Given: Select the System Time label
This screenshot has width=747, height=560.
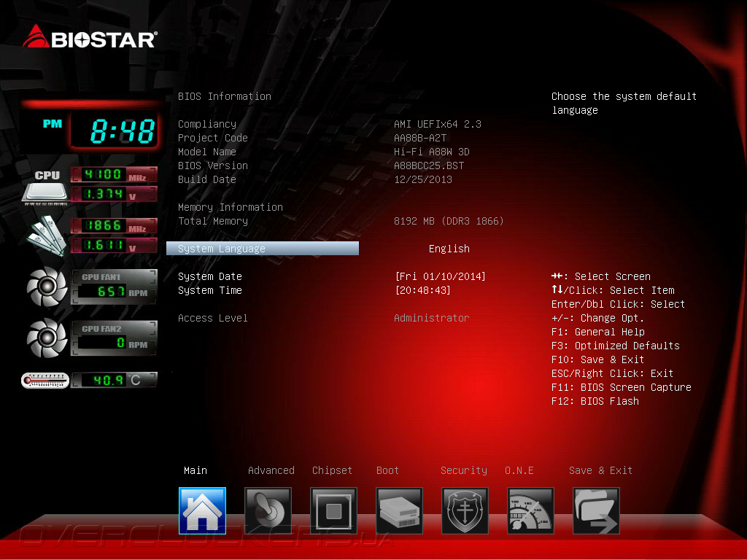Looking at the screenshot, I should click(209, 290).
